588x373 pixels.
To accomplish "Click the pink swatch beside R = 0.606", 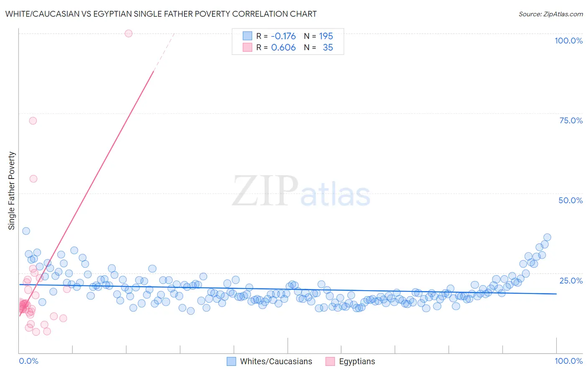I will 248,47.
